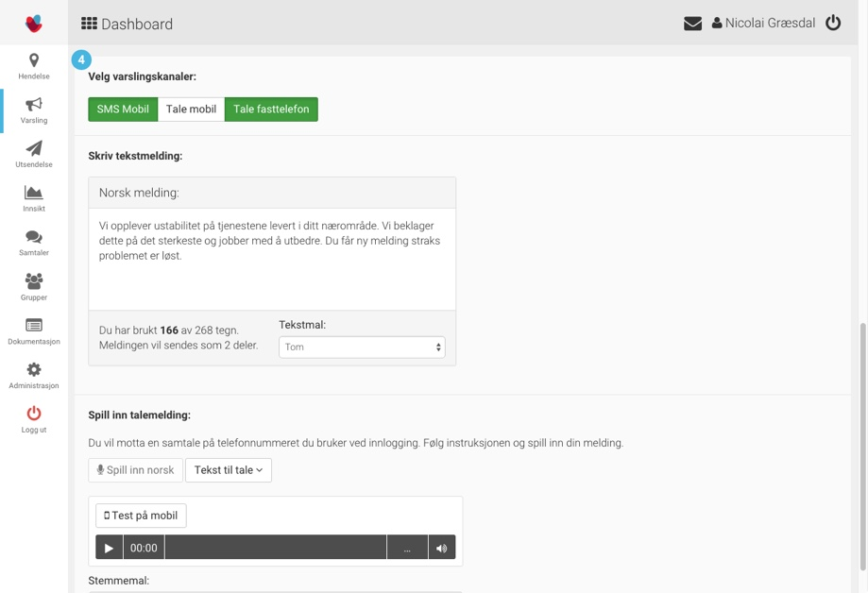Open Utsendelse paper plane icon
This screenshot has width=868, height=593.
[x=34, y=149]
